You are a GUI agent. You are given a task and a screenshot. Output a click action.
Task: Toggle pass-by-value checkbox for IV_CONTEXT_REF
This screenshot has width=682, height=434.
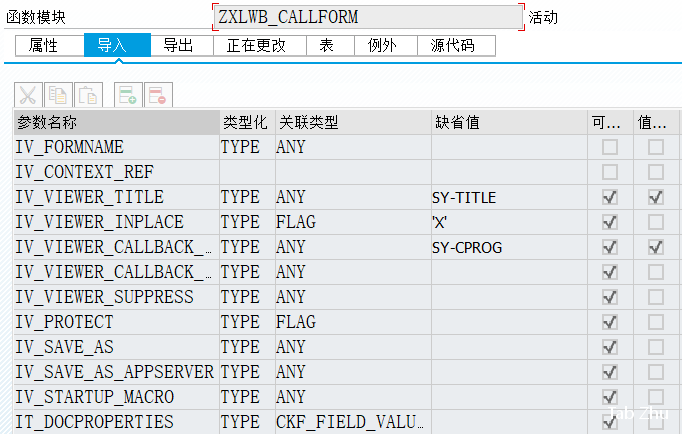[656, 172]
